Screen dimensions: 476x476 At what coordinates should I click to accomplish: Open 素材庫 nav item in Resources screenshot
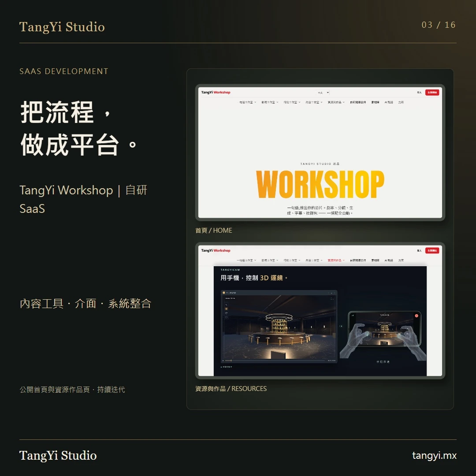[375, 260]
